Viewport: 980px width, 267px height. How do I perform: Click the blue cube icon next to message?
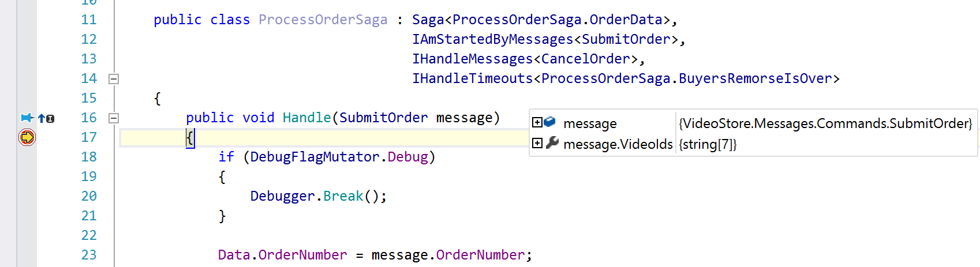click(x=550, y=122)
